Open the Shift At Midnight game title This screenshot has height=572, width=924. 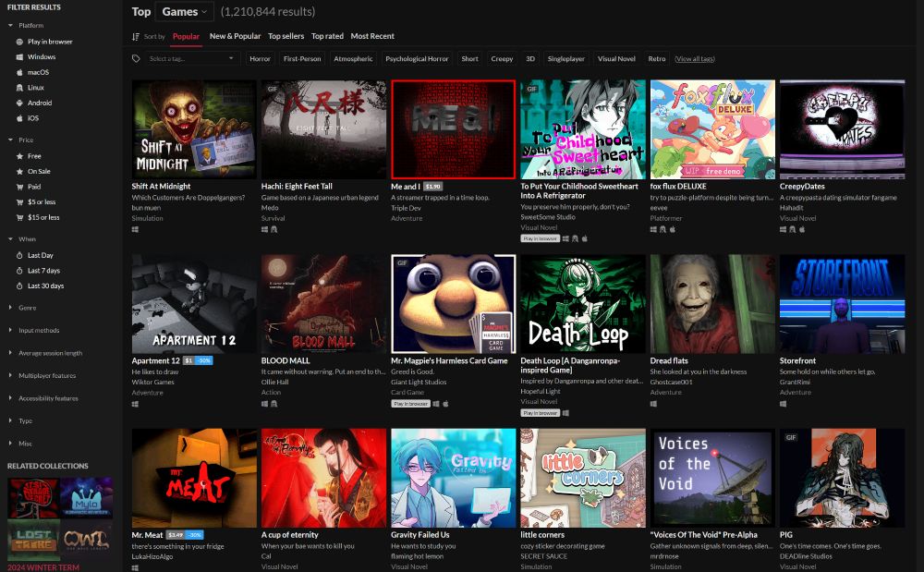pyautogui.click(x=161, y=186)
